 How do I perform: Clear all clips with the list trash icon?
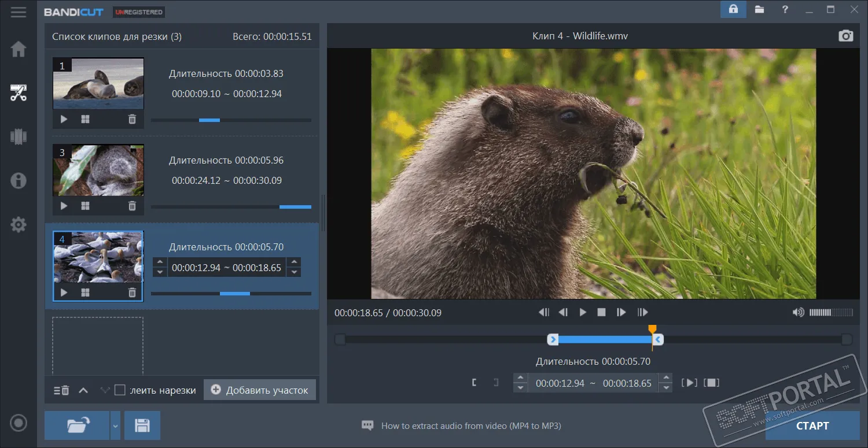[x=61, y=390]
